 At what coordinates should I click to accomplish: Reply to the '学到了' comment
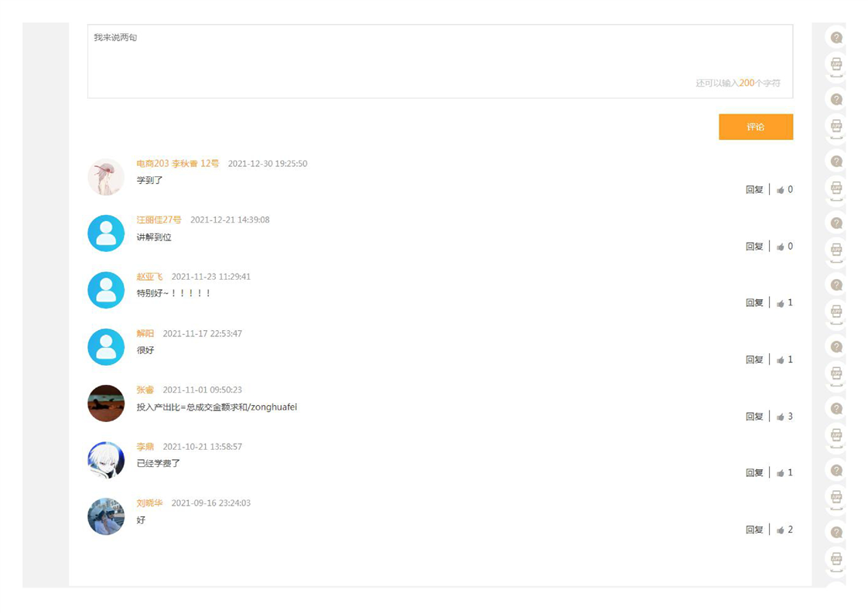(x=754, y=190)
